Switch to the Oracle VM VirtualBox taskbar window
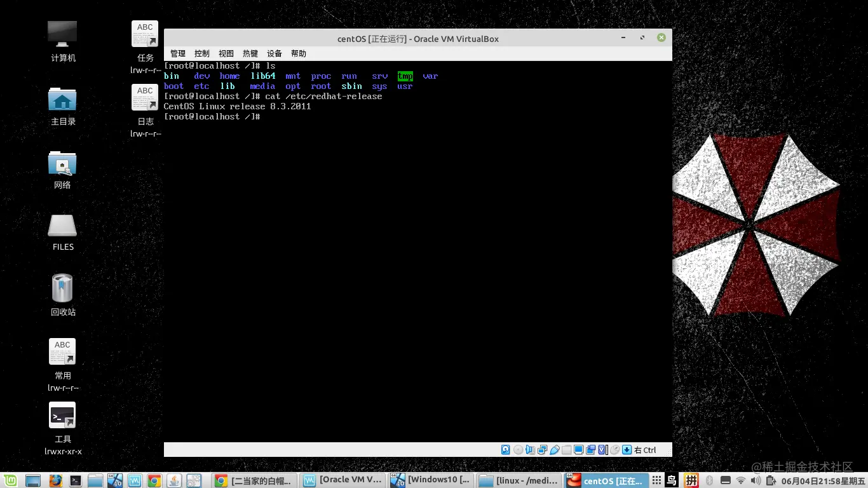Image resolution: width=868 pixels, height=488 pixels. pos(343,480)
